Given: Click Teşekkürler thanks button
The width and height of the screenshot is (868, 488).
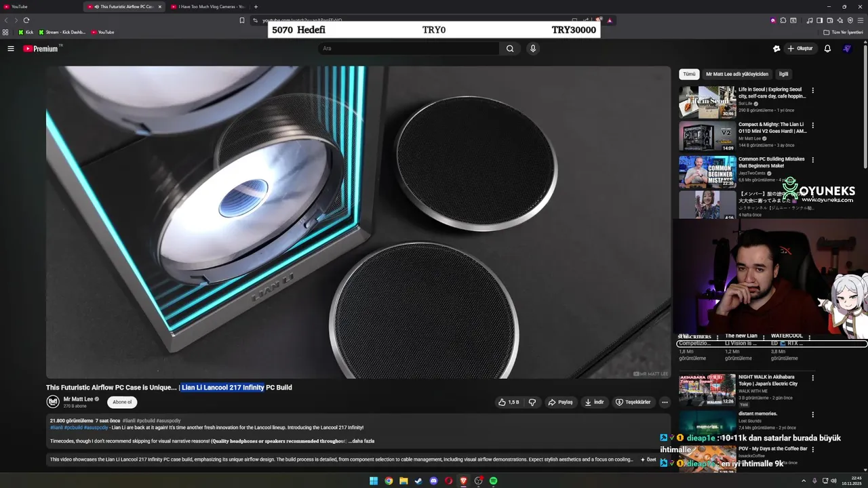Looking at the screenshot, I should [633, 402].
